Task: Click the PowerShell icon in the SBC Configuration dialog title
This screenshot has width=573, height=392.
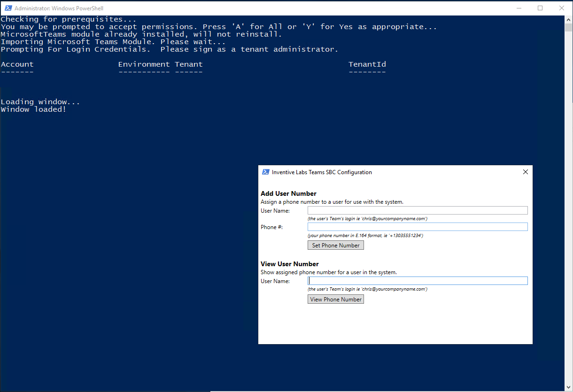Action: [x=266, y=172]
